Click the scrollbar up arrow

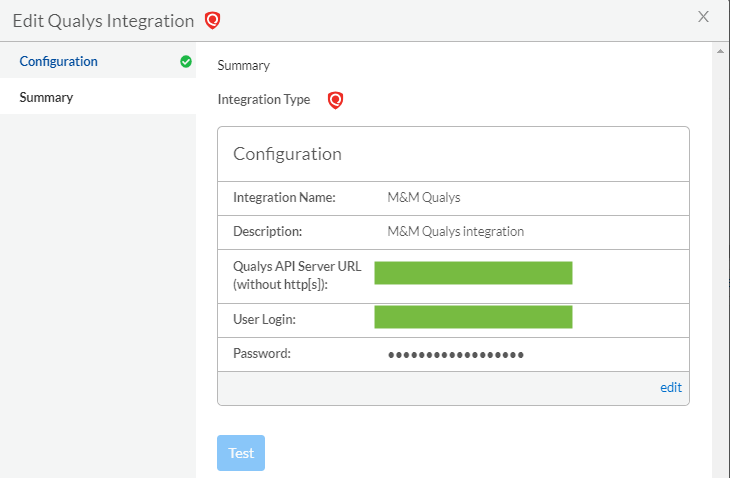(721, 49)
